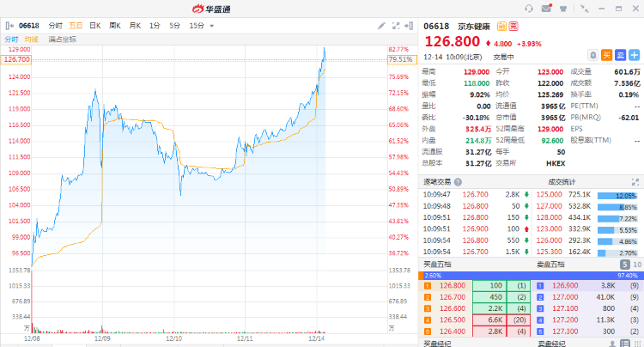Click the 12/14 date label on x-axis
644x347 pixels.
316,338
